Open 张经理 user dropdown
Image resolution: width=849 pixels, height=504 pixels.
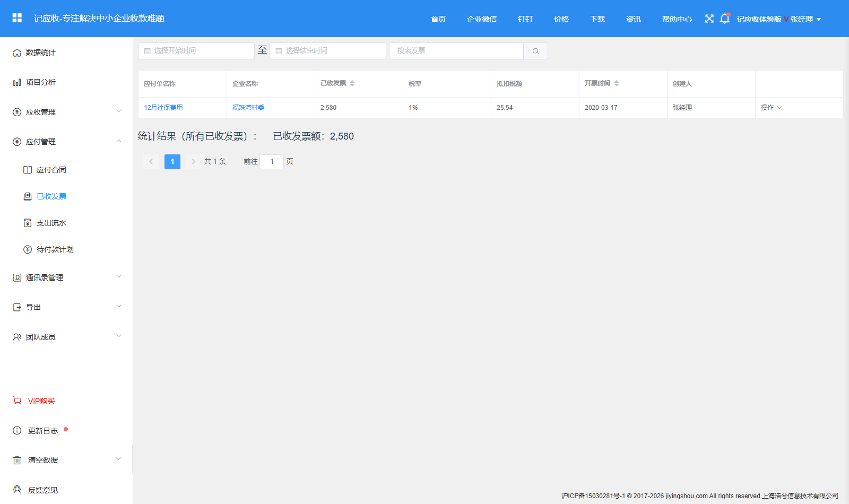click(805, 19)
